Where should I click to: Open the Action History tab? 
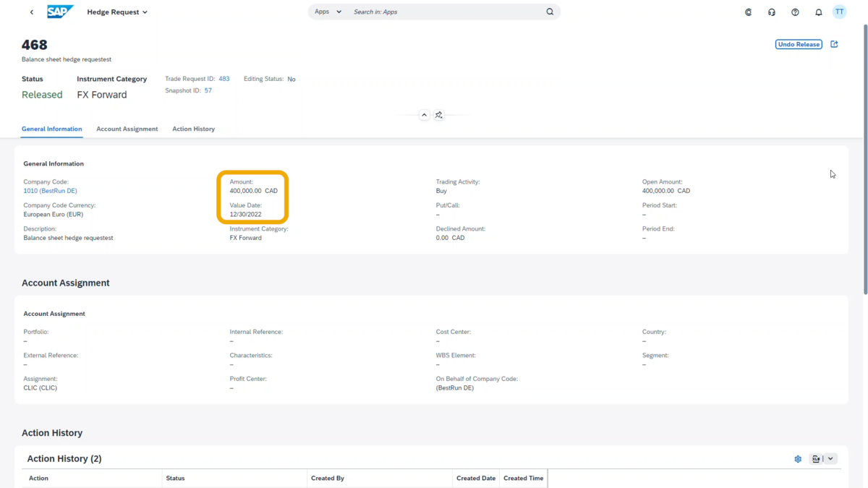point(193,129)
